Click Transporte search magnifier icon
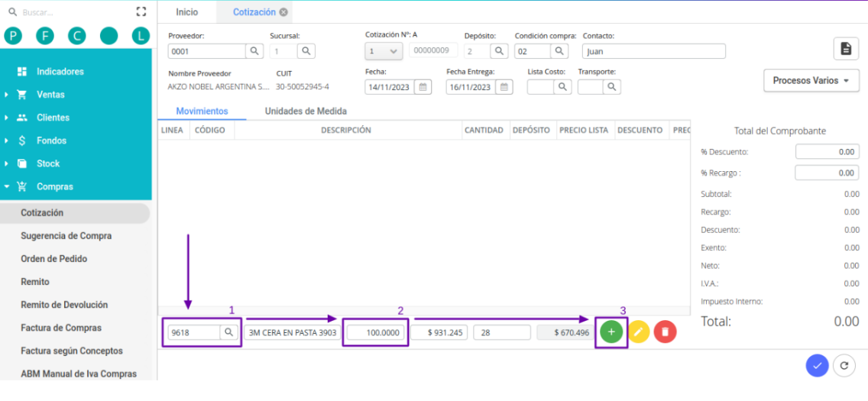Viewport: 868px width, 401px height. coord(612,87)
